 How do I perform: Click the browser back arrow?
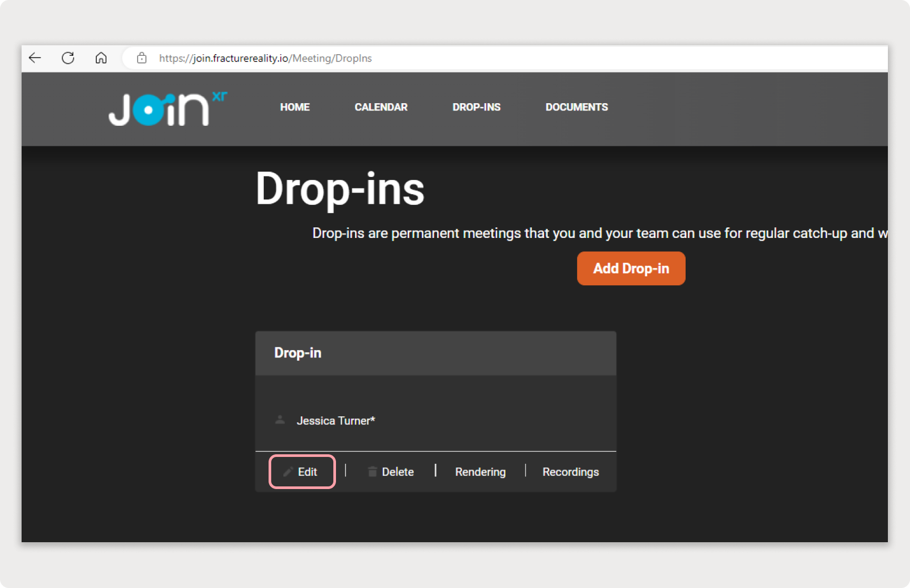tap(35, 58)
